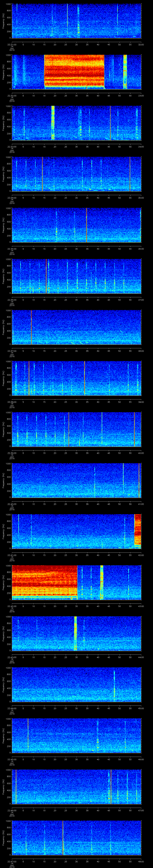153x868 pixels.
Task: Select the spectrogram panel starting at 22:39:00
Action: pos(77,429)
